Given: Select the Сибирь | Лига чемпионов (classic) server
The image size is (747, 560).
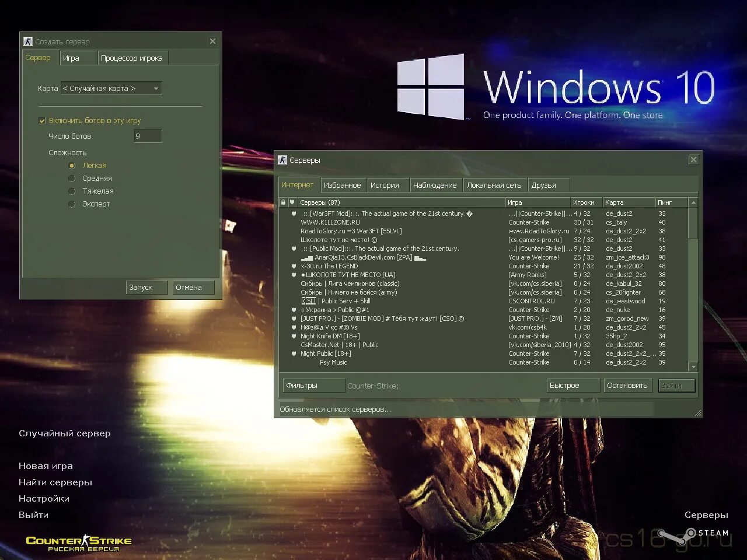Looking at the screenshot, I should pyautogui.click(x=484, y=283).
